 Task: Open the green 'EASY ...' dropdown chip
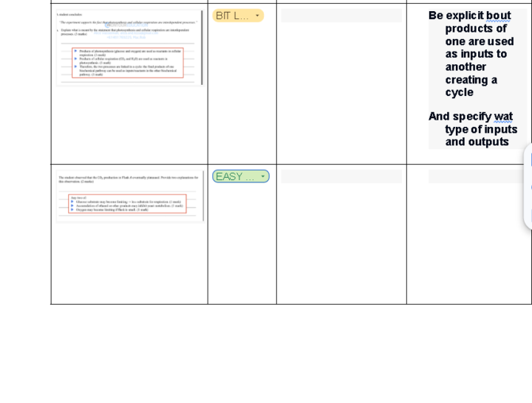point(241,176)
